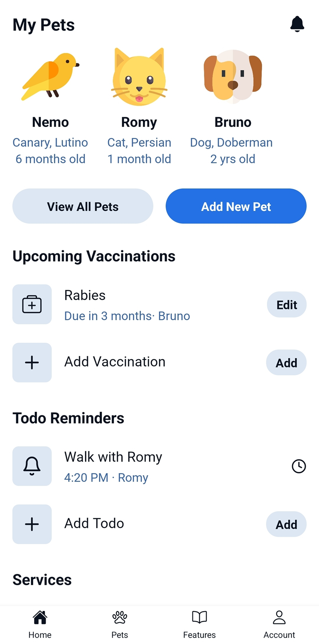Viewport: 319px width, 644px height.
Task: Open notifications bell icon
Action: [x=297, y=24]
